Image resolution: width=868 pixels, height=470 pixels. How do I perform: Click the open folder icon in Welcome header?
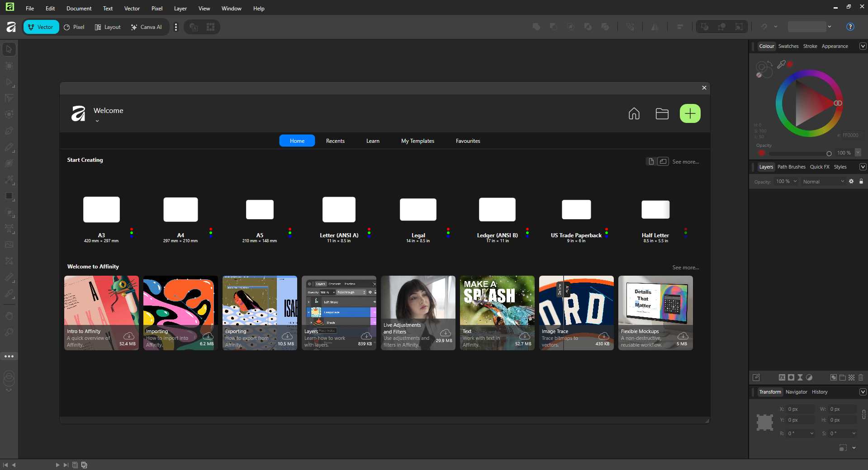pos(662,113)
